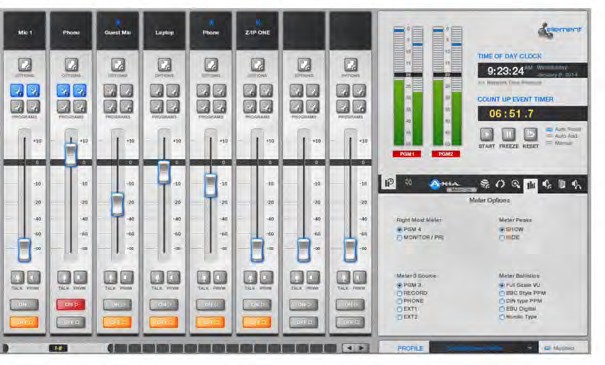This screenshot has height=365, width=605.
Task: Open the speaker monitor icon in toolbar
Action: point(547,184)
